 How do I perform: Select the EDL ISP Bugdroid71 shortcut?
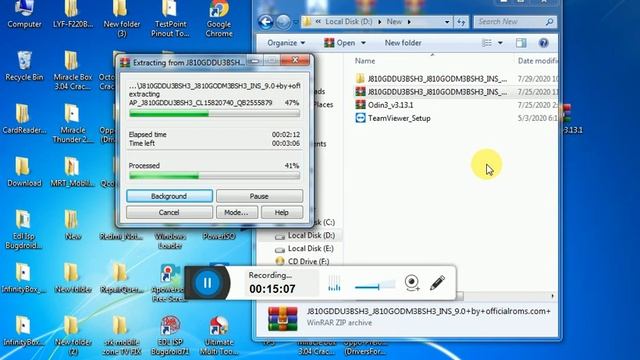click(170, 336)
